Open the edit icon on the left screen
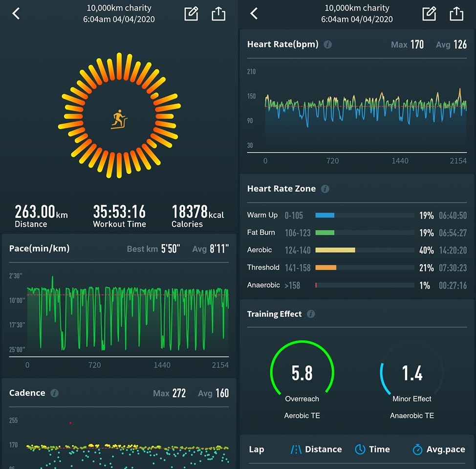 [x=191, y=14]
